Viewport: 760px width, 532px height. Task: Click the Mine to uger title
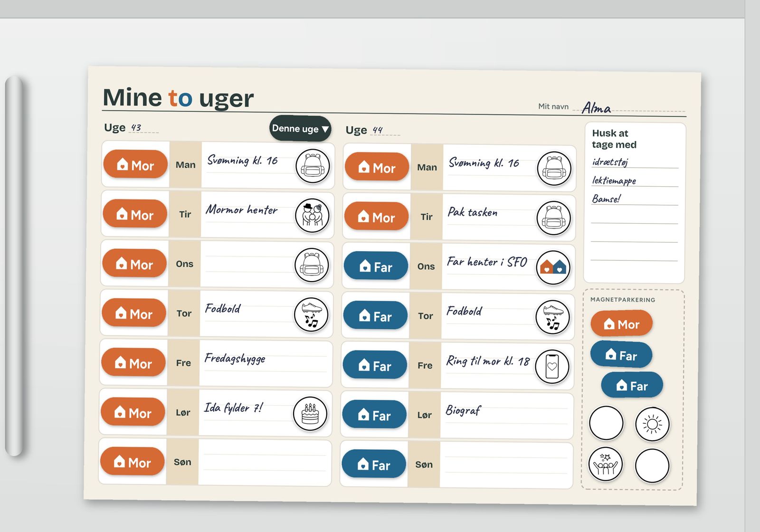pos(178,98)
